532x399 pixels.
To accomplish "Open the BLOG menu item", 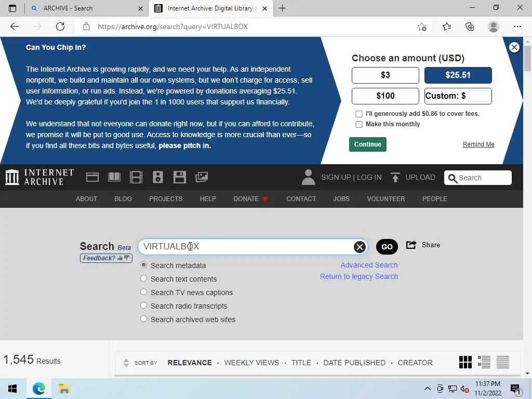I will coord(123,199).
